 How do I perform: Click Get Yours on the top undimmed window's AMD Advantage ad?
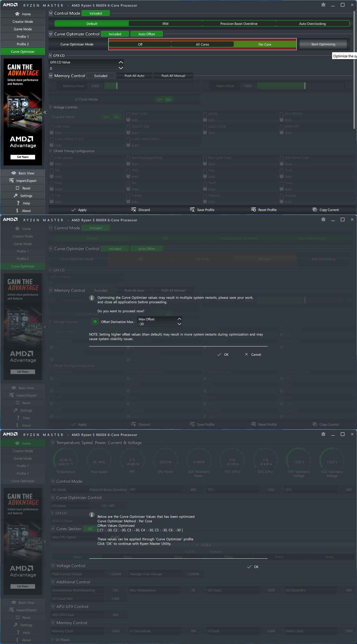pyautogui.click(x=23, y=157)
